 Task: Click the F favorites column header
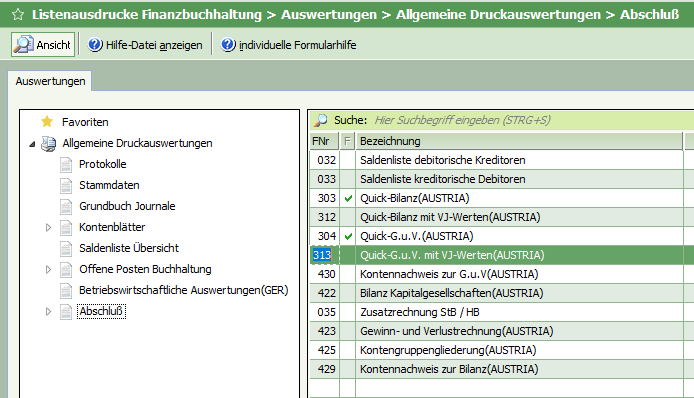[347, 141]
